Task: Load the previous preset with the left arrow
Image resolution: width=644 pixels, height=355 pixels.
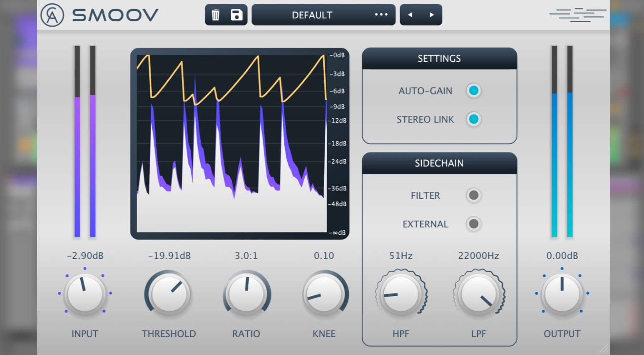Action: click(410, 15)
